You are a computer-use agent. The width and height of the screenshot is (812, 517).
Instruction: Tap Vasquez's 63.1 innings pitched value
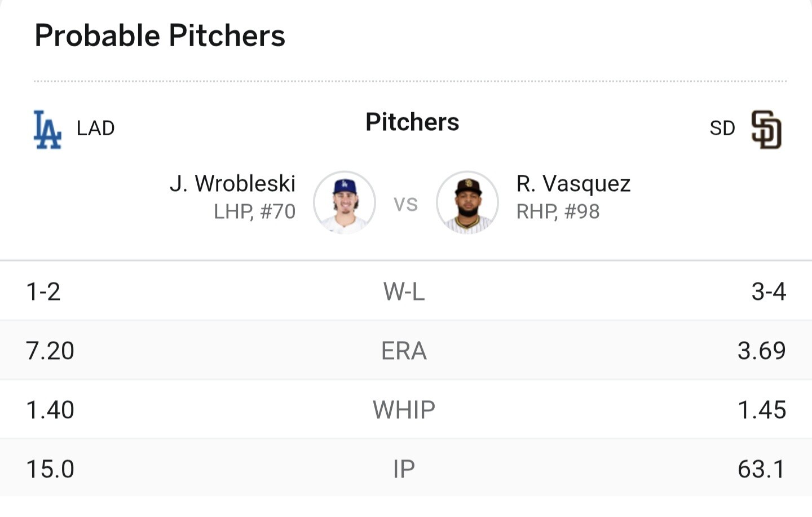762,469
